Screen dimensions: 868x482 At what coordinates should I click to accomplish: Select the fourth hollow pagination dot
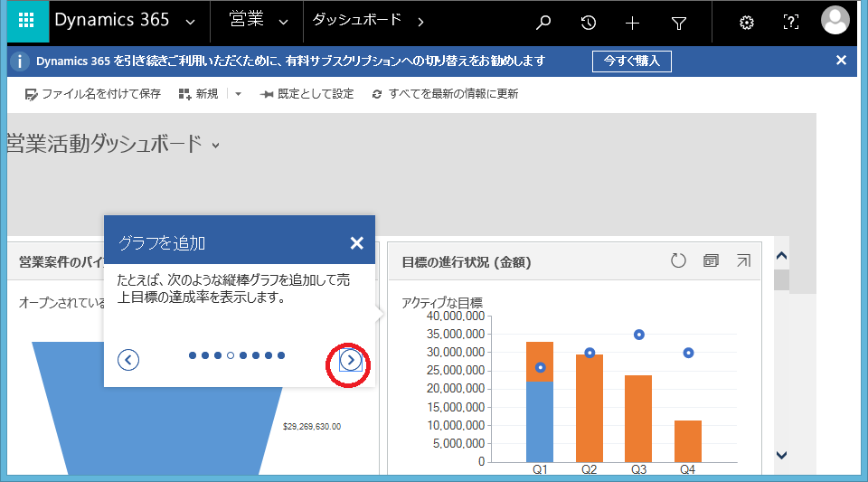[231, 355]
